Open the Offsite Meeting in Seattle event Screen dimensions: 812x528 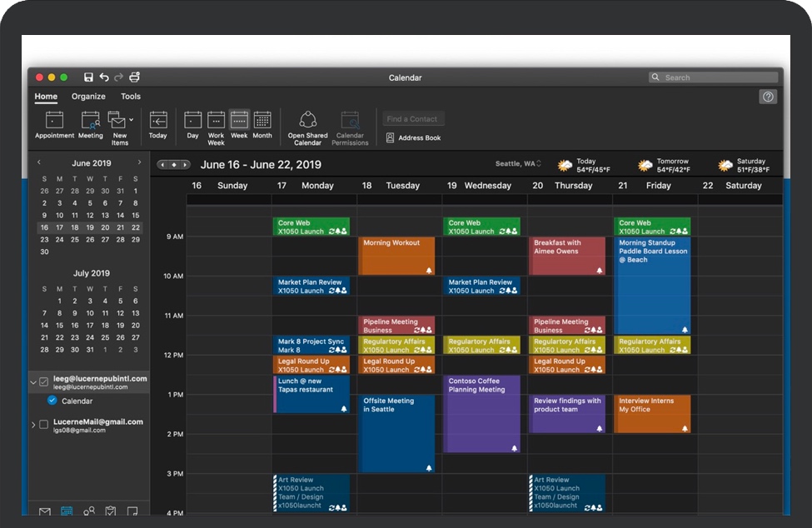(x=397, y=433)
